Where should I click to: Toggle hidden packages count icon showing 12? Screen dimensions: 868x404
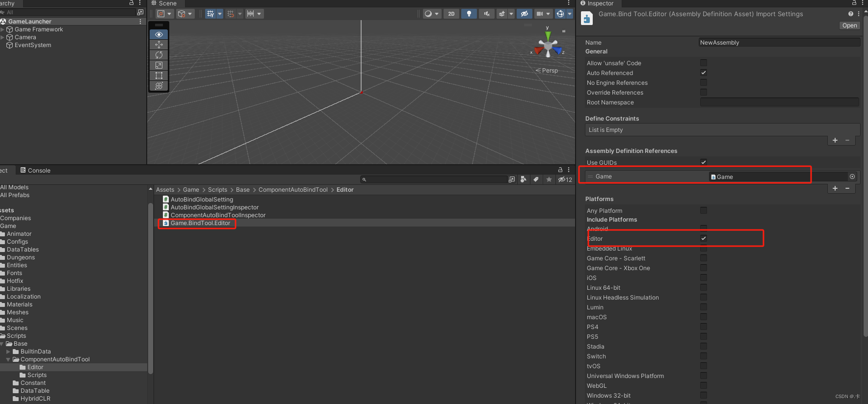pos(565,179)
